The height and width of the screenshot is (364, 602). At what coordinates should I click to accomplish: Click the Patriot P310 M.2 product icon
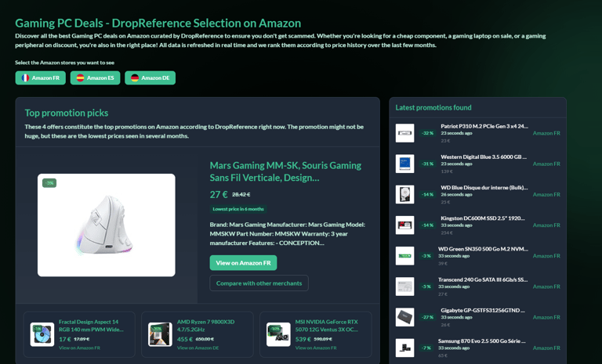click(x=404, y=133)
